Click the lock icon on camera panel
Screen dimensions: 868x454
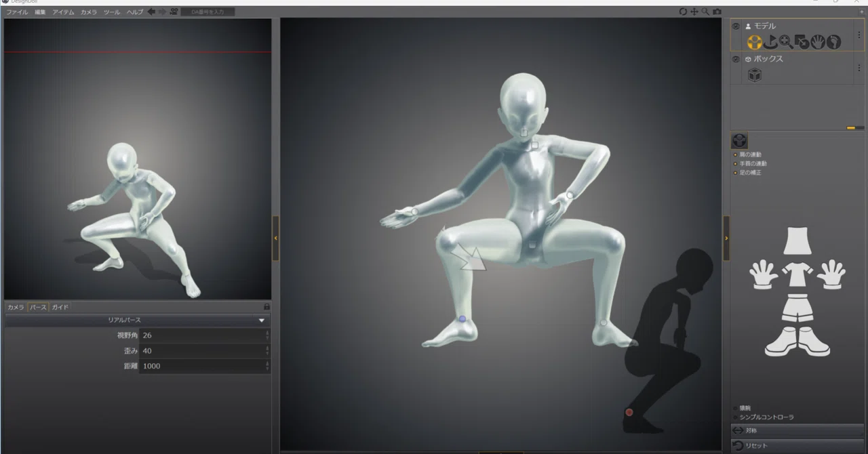pos(267,307)
